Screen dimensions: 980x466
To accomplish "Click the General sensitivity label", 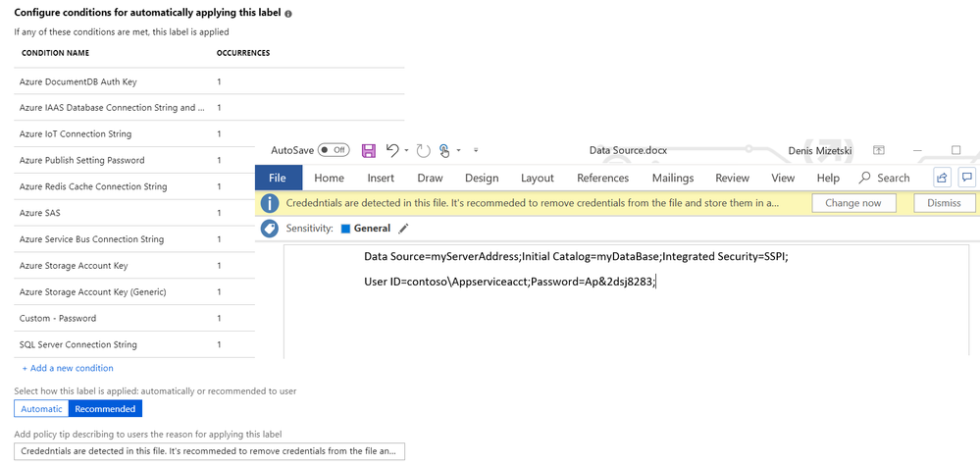I will [372, 229].
